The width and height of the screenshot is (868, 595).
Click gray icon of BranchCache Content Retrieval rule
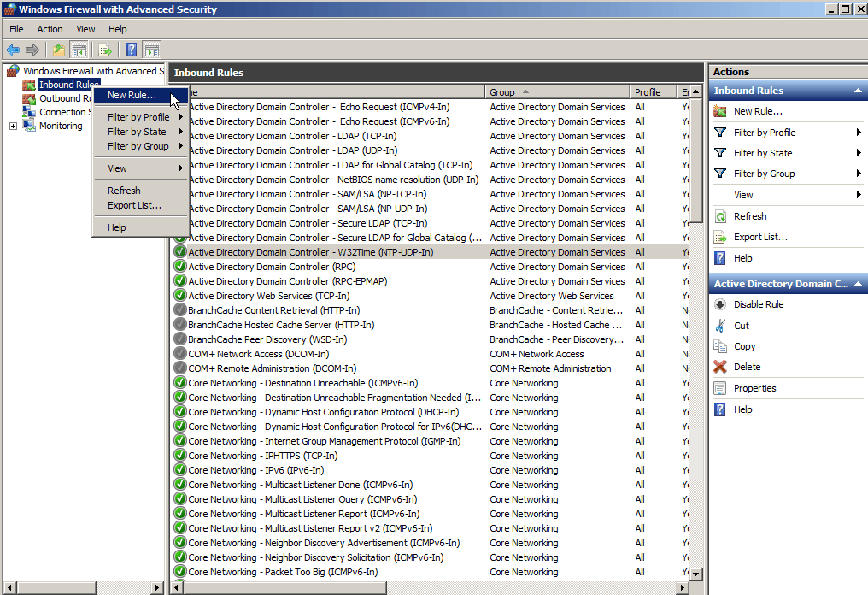[x=180, y=309]
